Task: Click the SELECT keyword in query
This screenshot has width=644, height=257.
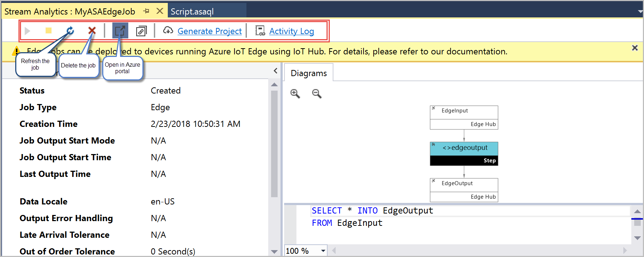Action: (327, 211)
